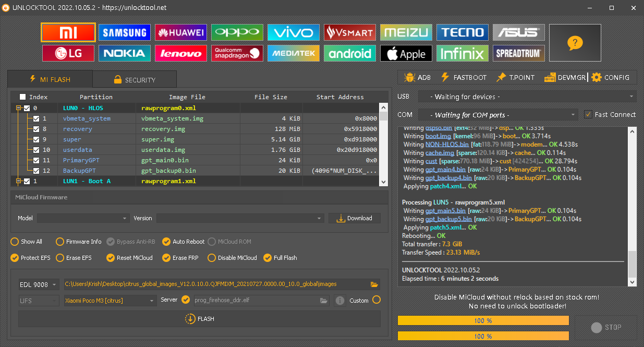This screenshot has height=347, width=644.
Task: Uncheck the vbmeta_system partition checkbox
Action: [37, 118]
